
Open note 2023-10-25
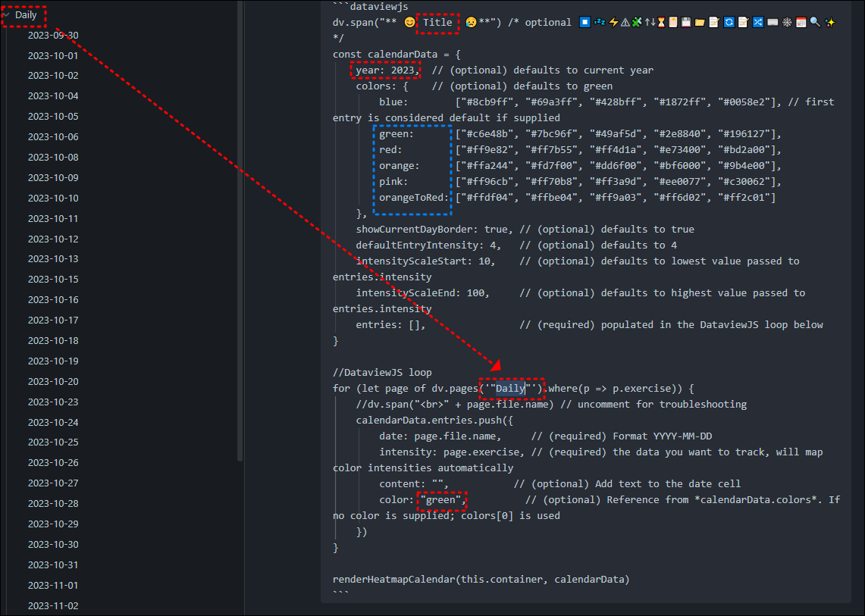tap(53, 442)
